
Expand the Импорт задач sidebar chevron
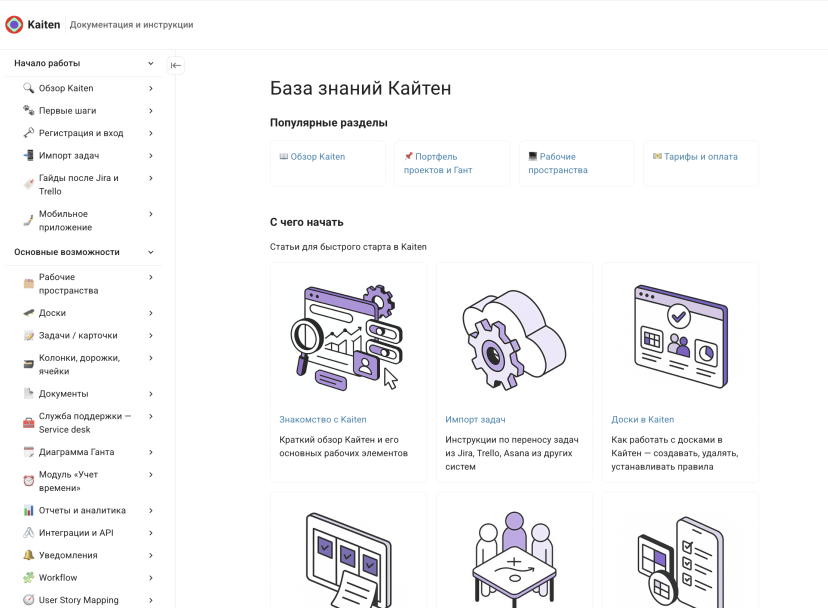tap(150, 156)
